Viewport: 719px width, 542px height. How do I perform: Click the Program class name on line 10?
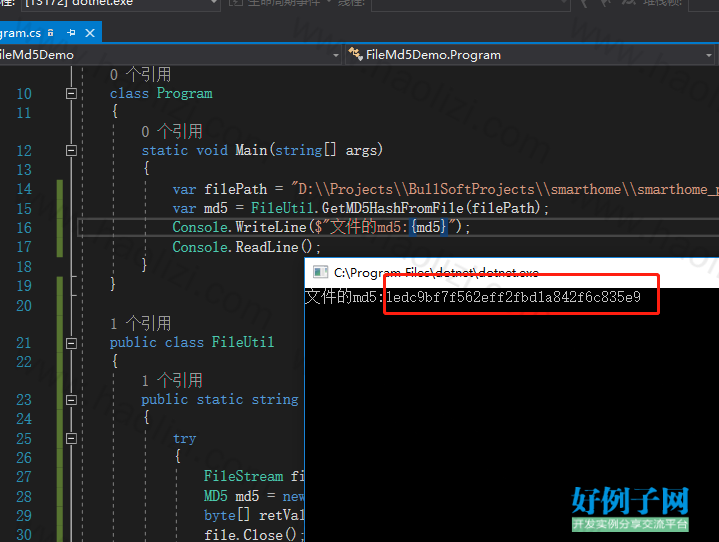(x=184, y=94)
